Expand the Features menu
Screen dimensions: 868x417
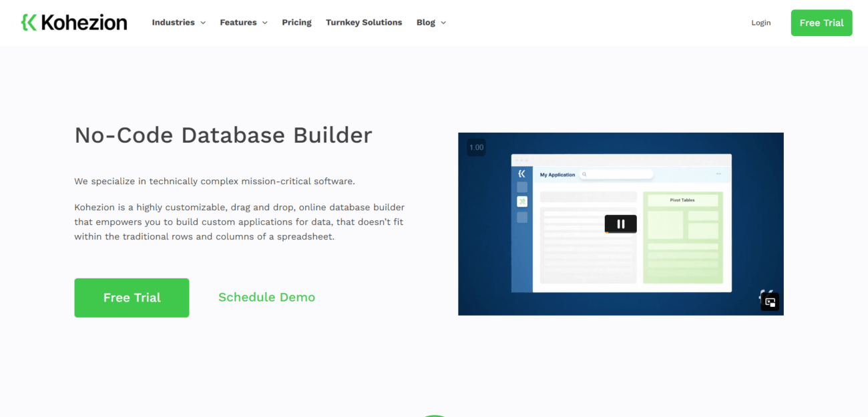244,23
